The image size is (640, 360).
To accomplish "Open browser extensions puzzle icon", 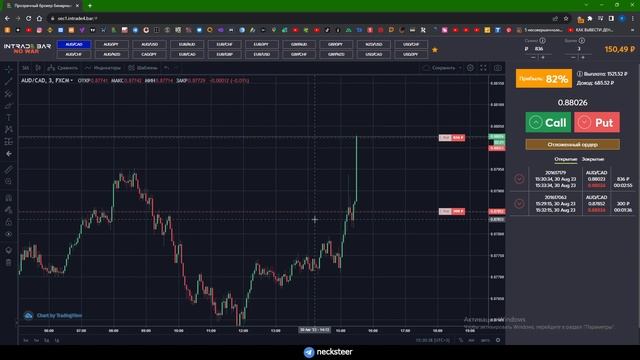I will click(x=590, y=18).
